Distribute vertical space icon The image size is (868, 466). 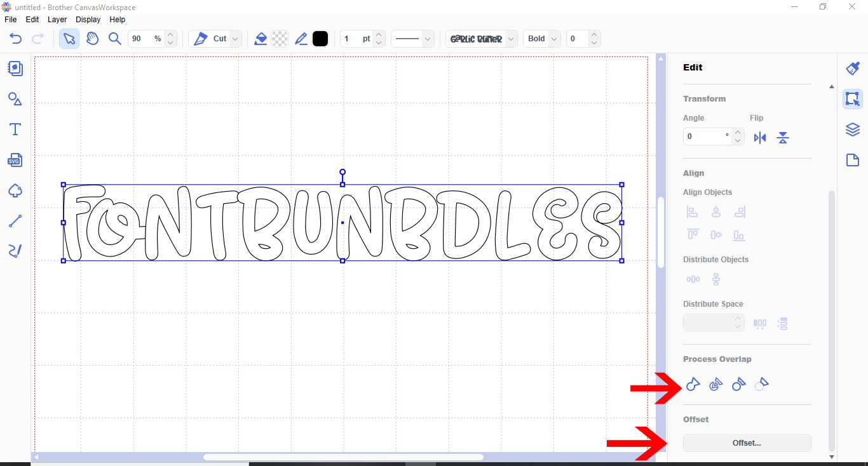[x=783, y=324]
